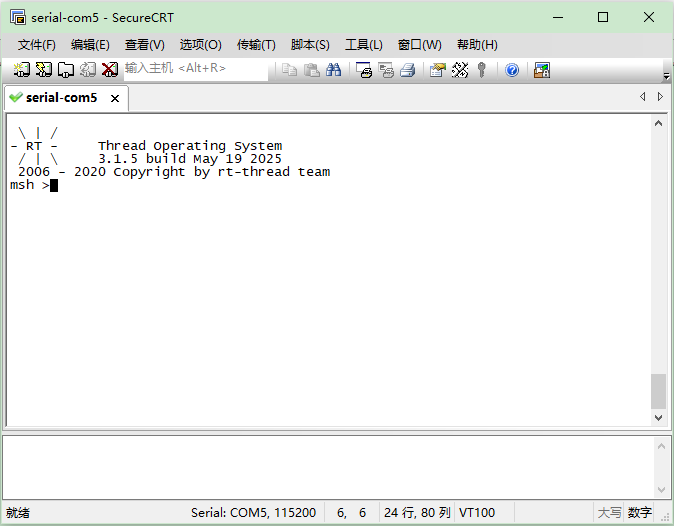Screen dimensions: 674x526
Task: Click the 输入主机 host input field
Action: pyautogui.click(x=196, y=69)
